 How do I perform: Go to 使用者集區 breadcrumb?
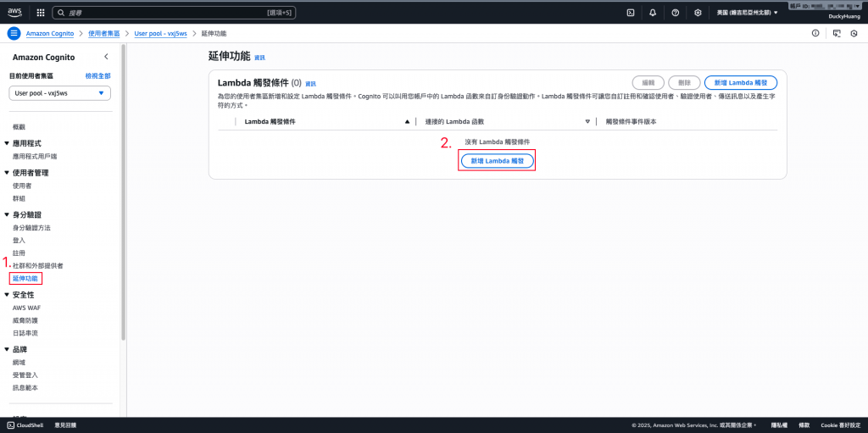tap(104, 33)
